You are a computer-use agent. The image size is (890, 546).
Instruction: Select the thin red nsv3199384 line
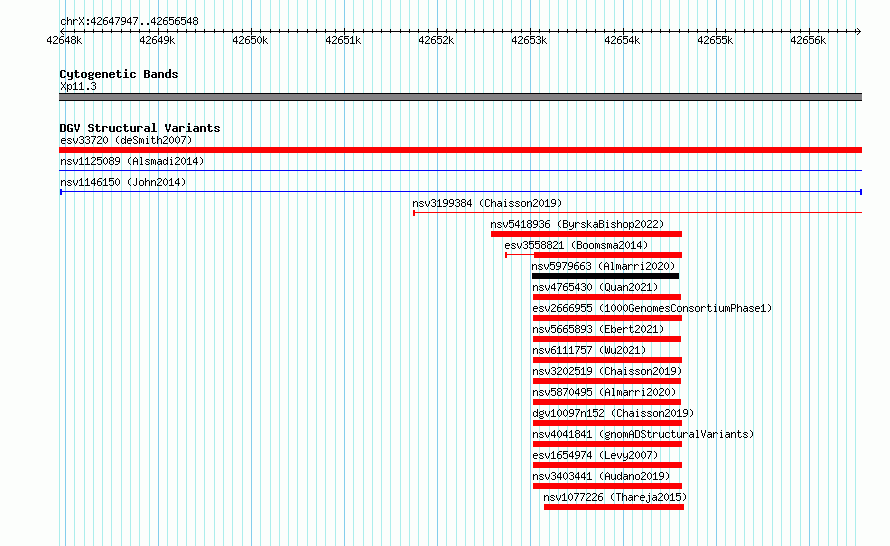click(x=637, y=213)
